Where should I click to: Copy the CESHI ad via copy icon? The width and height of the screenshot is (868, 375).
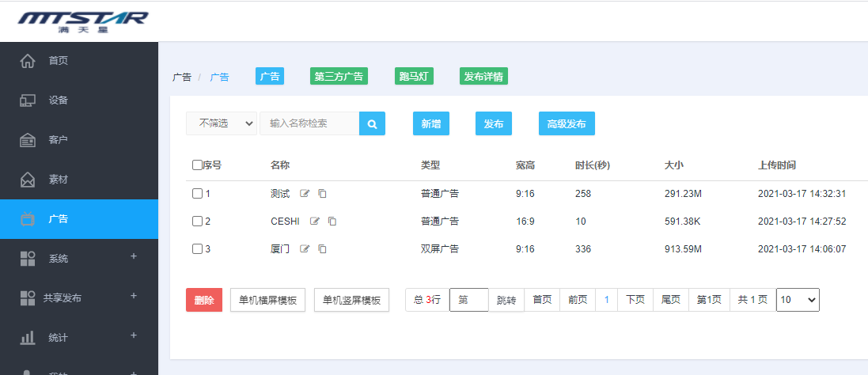[x=332, y=222]
